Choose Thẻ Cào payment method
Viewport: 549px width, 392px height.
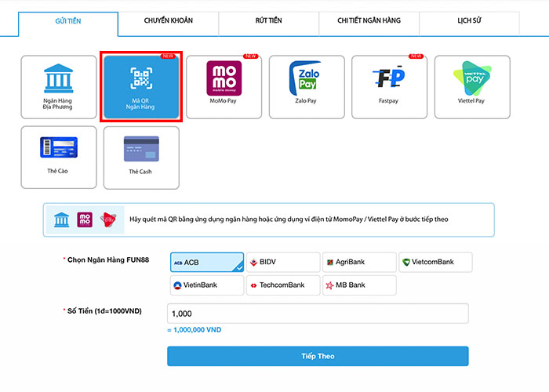[x=59, y=158]
